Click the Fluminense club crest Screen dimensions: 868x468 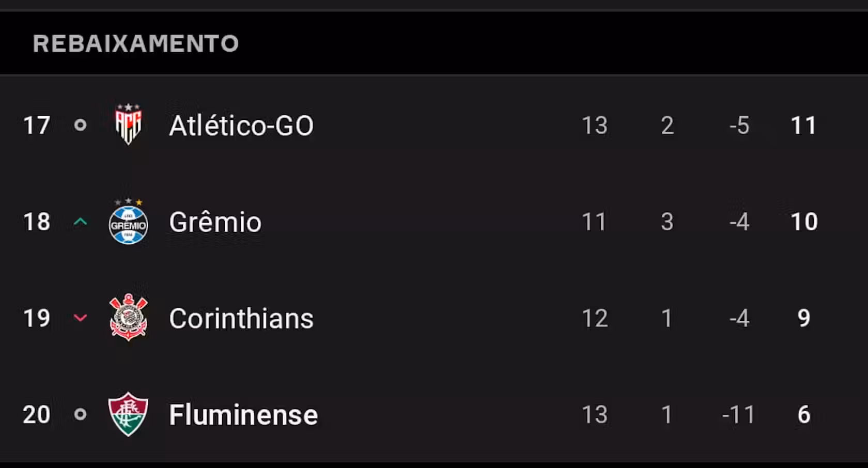[128, 414]
